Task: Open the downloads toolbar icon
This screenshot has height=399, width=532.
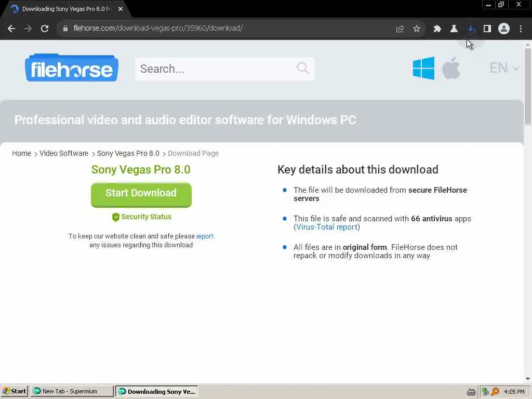Action: (471, 29)
